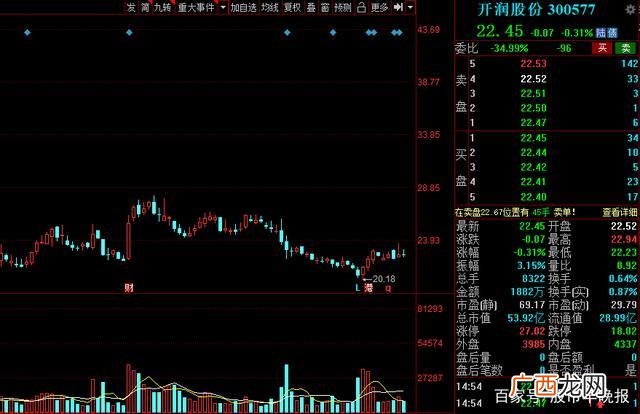Click the 叠 overlay button
Viewport: 640px width, 414px height.
click(x=311, y=7)
